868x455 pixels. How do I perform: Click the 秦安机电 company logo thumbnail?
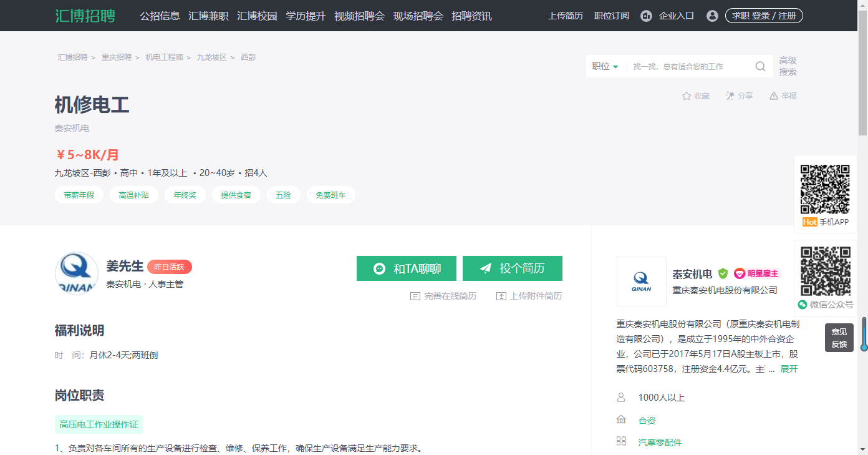(x=642, y=281)
